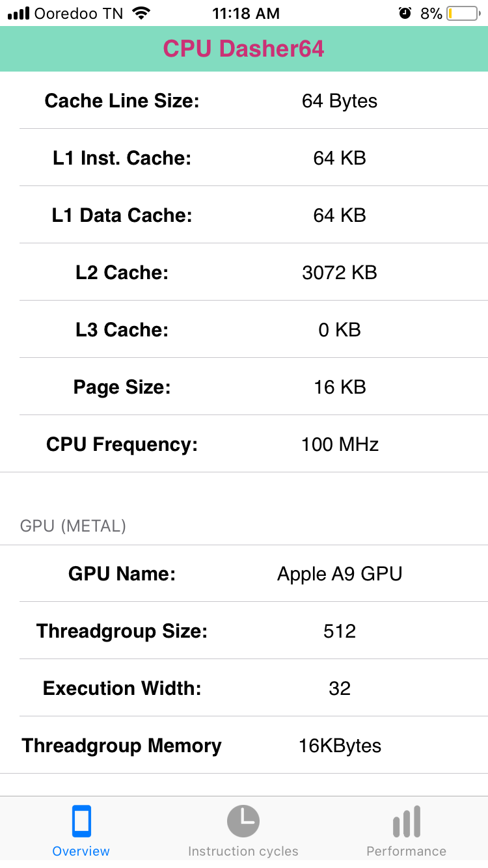Image resolution: width=488 pixels, height=868 pixels.
Task: Tap the 11:18 AM clock
Action: [246, 14]
